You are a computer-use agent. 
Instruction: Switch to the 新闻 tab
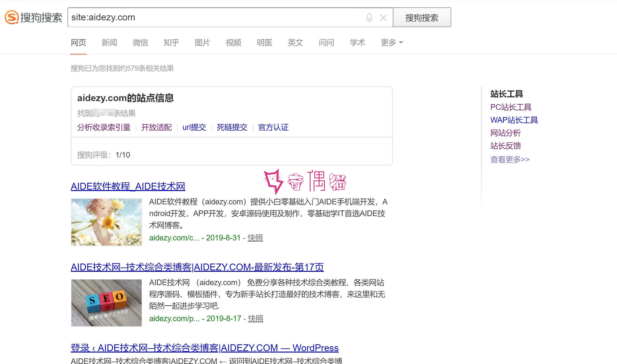pyautogui.click(x=109, y=42)
